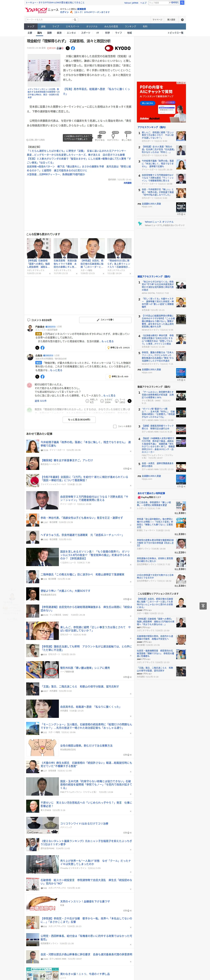React with 新しい視点 exclamation icon
The image size is (210, 980).
[127, 136]
